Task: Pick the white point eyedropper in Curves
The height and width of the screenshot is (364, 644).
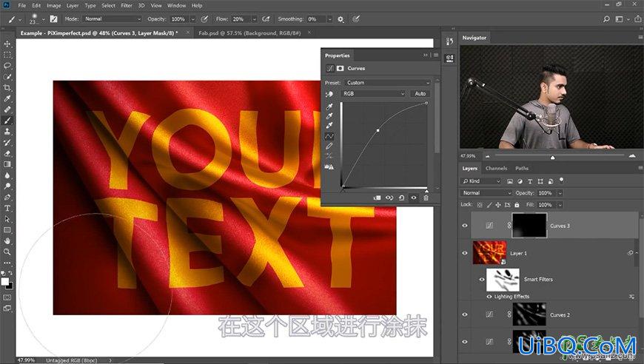Action: tap(329, 126)
